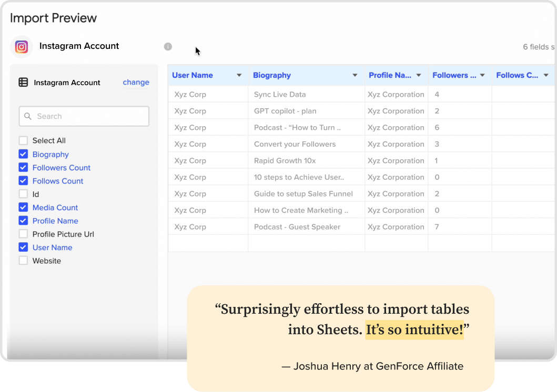The width and height of the screenshot is (557, 392).
Task: Open the Follows Count column dropdown arrow
Action: pos(546,75)
